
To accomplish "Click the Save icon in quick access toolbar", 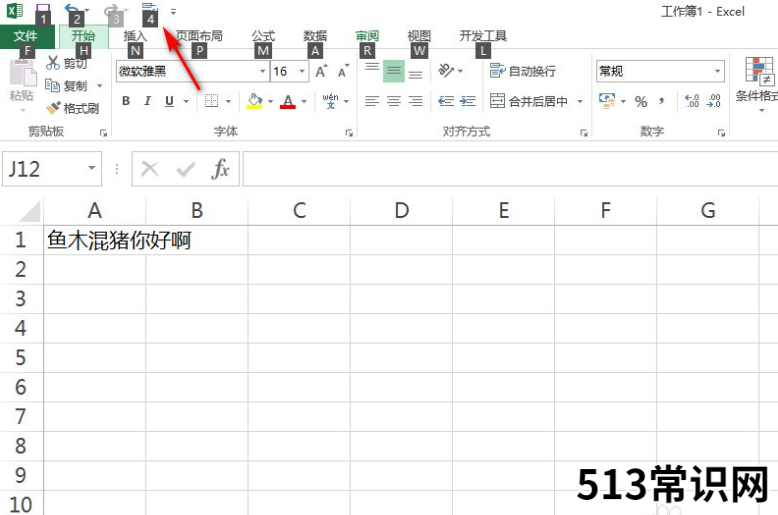I will pyautogui.click(x=43, y=10).
